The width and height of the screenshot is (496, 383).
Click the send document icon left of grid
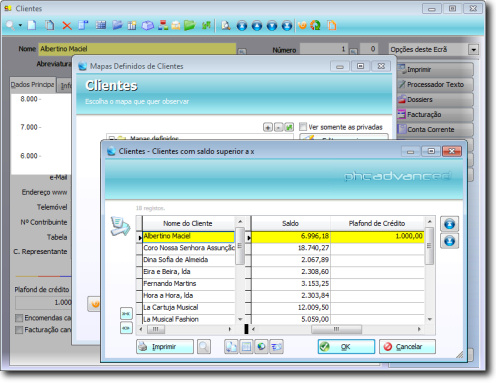click(x=120, y=226)
